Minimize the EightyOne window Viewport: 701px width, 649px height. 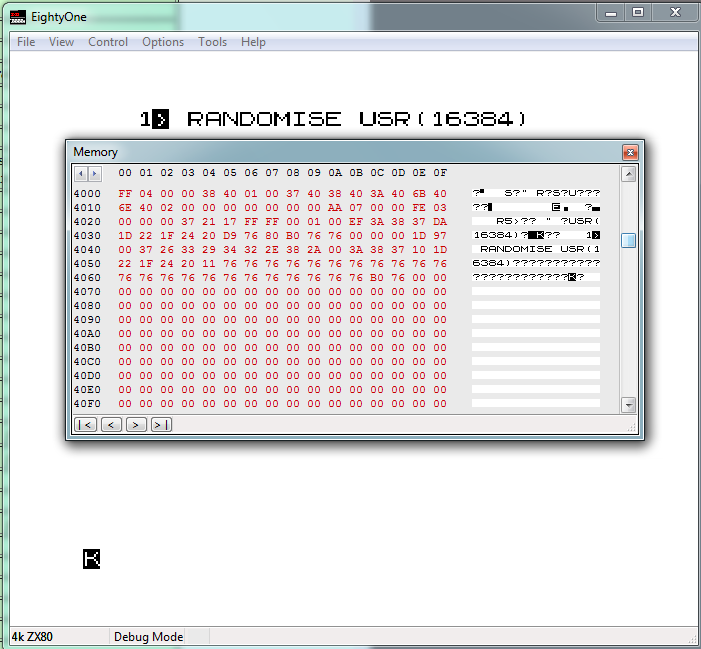tap(611, 13)
